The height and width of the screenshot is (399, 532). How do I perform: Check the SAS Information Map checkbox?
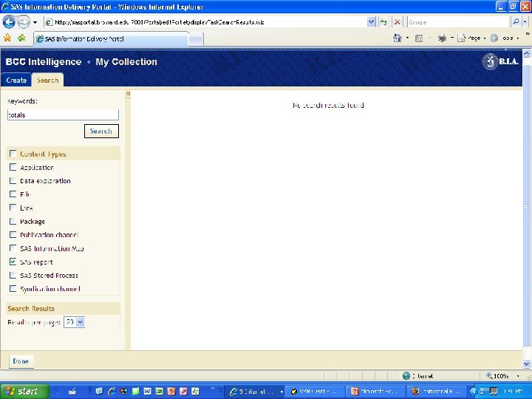(x=13, y=248)
